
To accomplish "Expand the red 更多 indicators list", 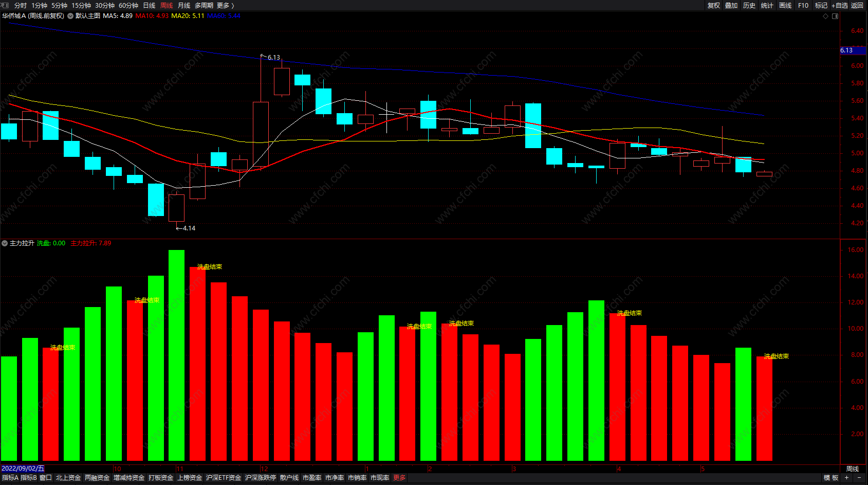I will (x=399, y=478).
